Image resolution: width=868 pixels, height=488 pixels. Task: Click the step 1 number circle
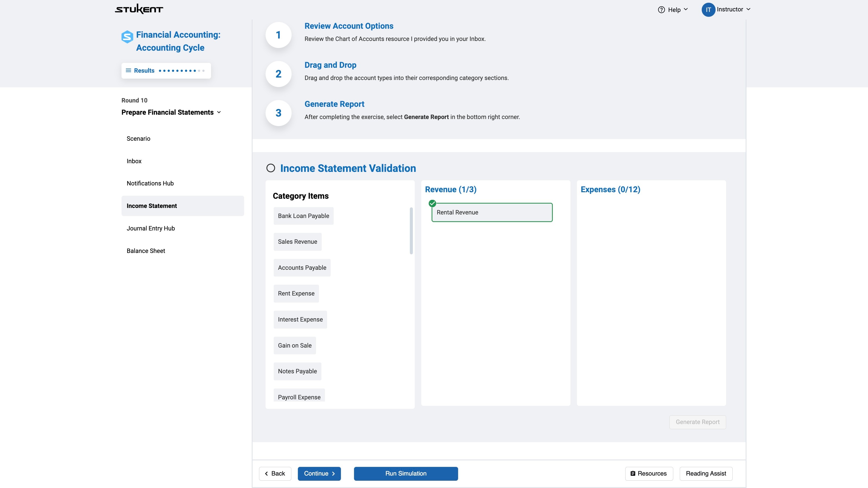point(278,35)
